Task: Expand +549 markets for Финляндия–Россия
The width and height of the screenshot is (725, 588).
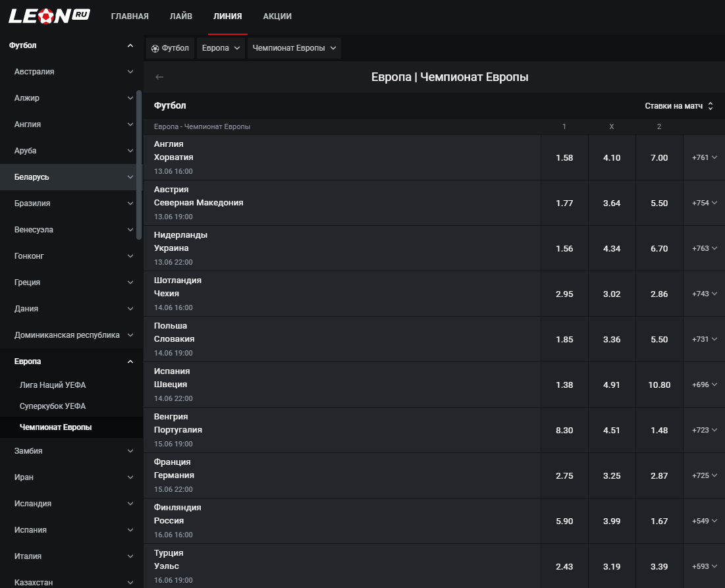Action: pyautogui.click(x=704, y=521)
